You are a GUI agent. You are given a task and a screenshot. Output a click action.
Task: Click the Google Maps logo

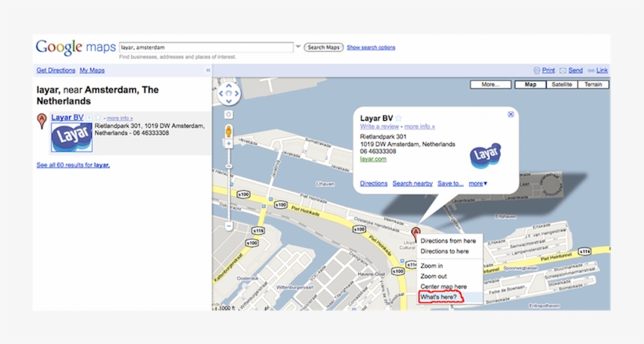pyautogui.click(x=75, y=47)
